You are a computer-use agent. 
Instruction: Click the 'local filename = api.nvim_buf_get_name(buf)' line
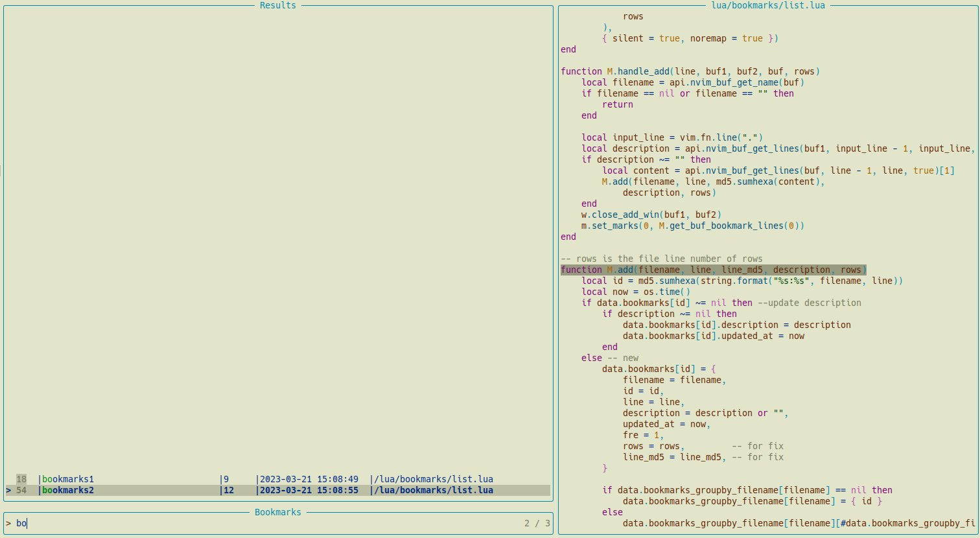click(693, 82)
